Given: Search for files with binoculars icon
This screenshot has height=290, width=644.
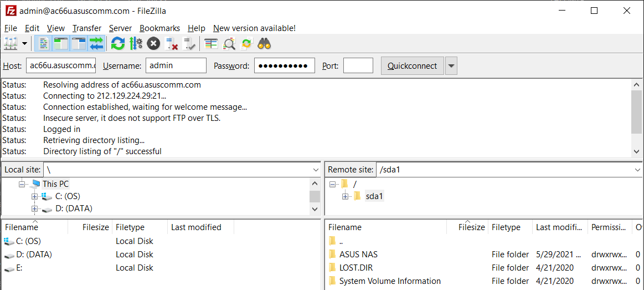Looking at the screenshot, I should pos(264,43).
